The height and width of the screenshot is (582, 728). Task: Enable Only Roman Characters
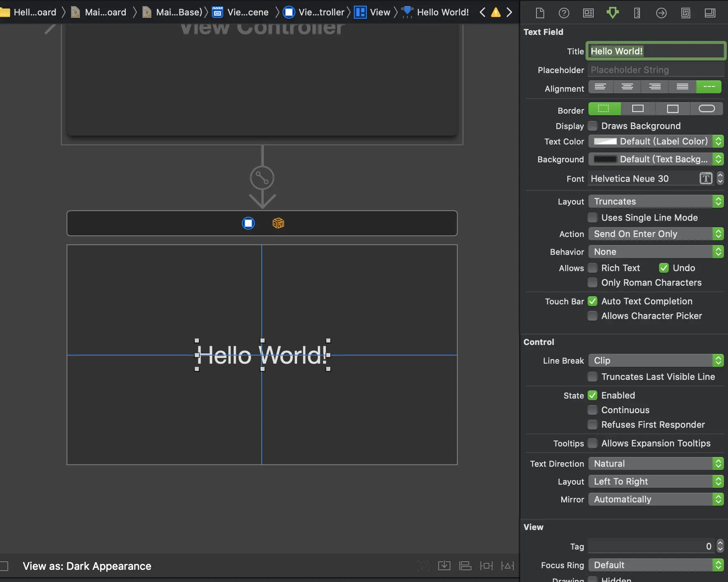coord(593,282)
